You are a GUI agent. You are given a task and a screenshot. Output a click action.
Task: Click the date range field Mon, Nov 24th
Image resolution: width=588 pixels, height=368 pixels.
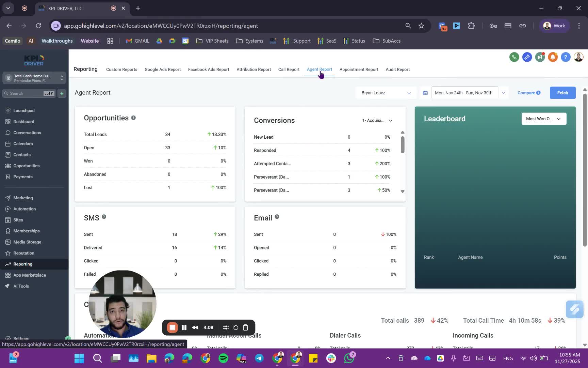click(464, 93)
